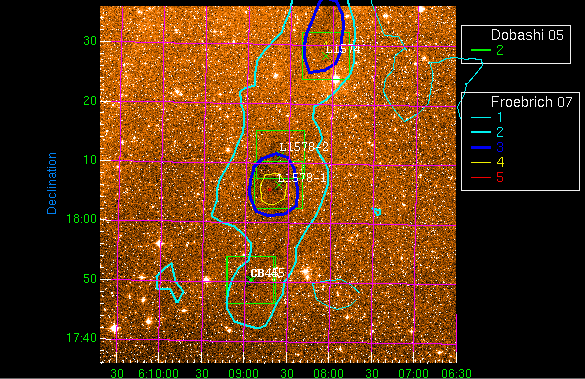The image size is (585, 379).
Task: Click the red dot inside yellow contour
Action: coord(269,190)
